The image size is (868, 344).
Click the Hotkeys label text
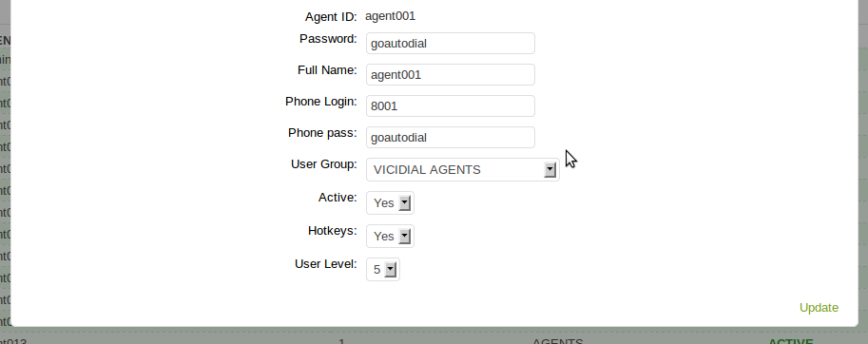tap(332, 231)
